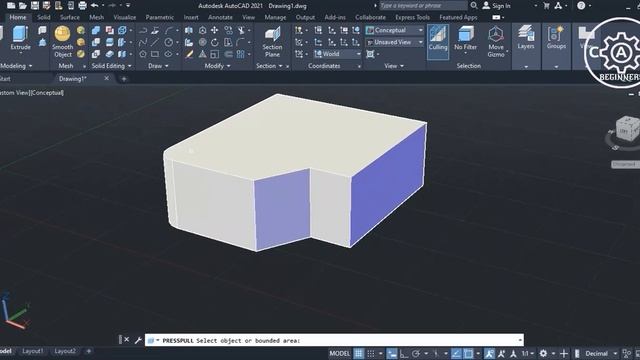Open the Unsaved View dropdown

394,42
